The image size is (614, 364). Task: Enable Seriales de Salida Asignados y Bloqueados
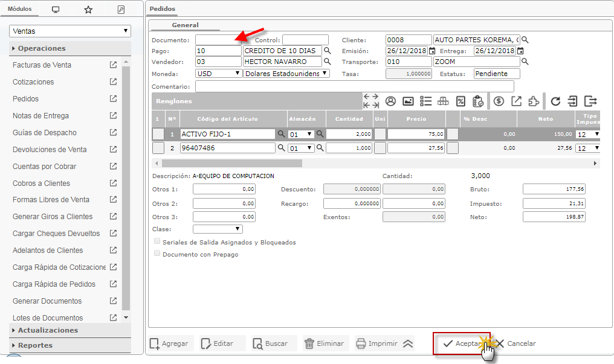click(158, 242)
